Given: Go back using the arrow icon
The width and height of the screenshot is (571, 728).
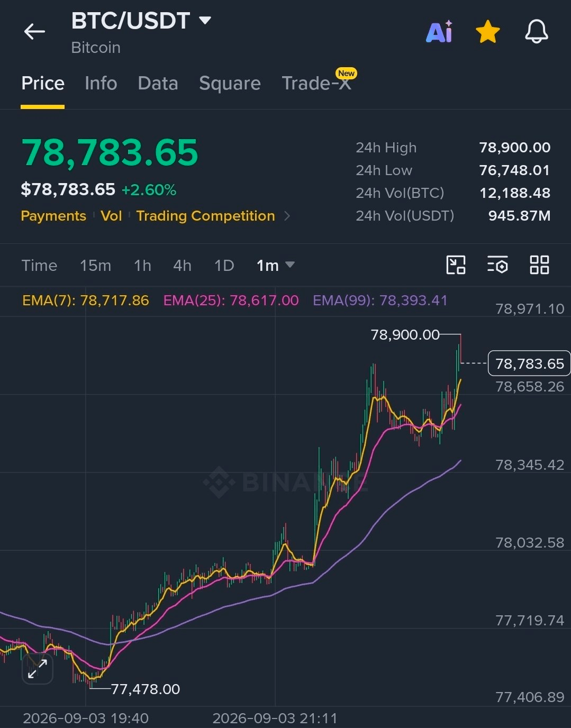Looking at the screenshot, I should pyautogui.click(x=34, y=32).
